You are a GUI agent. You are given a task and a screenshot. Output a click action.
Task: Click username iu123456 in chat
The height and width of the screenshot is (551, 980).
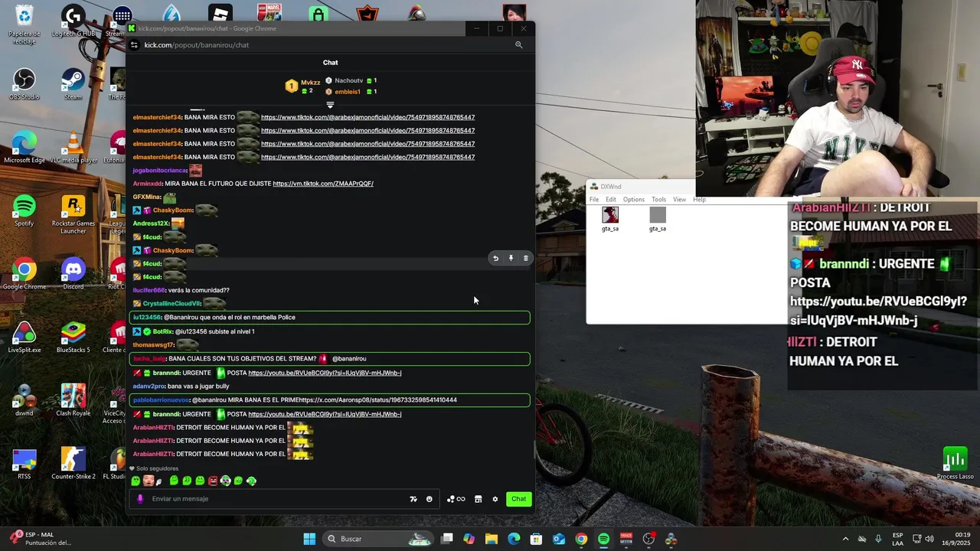(x=147, y=317)
